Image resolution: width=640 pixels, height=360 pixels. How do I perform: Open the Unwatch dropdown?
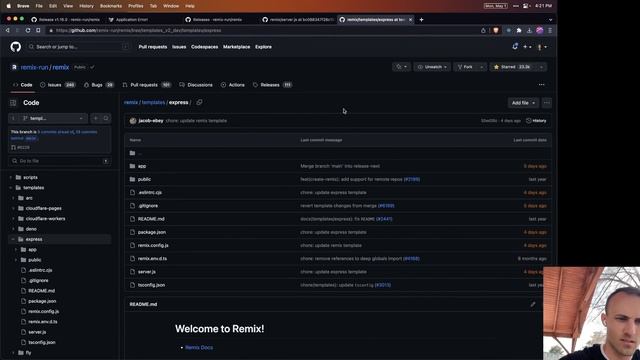[x=432, y=67]
